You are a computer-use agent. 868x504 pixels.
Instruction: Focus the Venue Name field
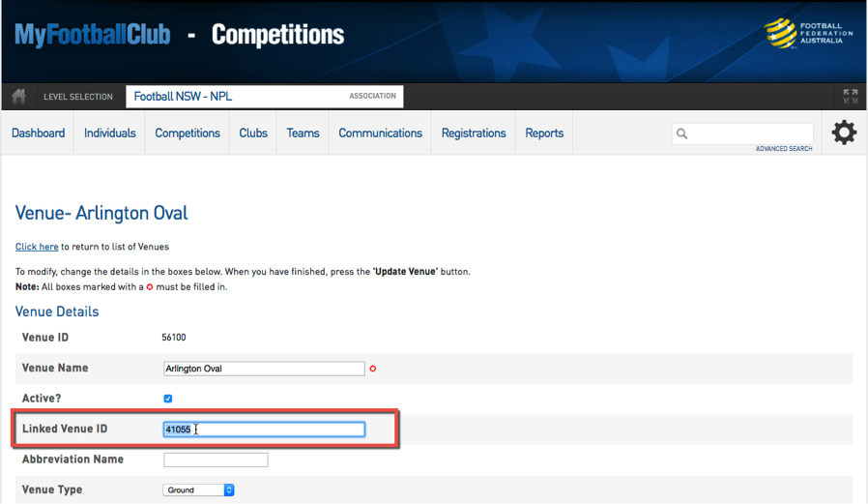264,369
